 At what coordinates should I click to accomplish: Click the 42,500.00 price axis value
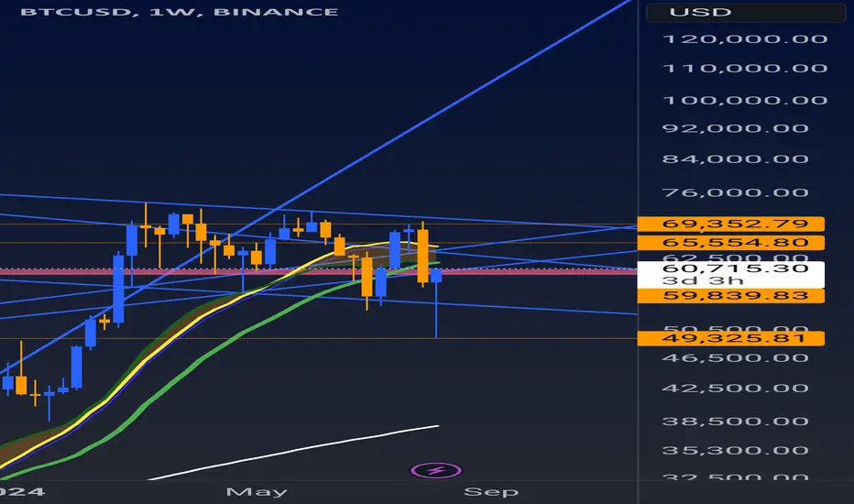tap(735, 389)
